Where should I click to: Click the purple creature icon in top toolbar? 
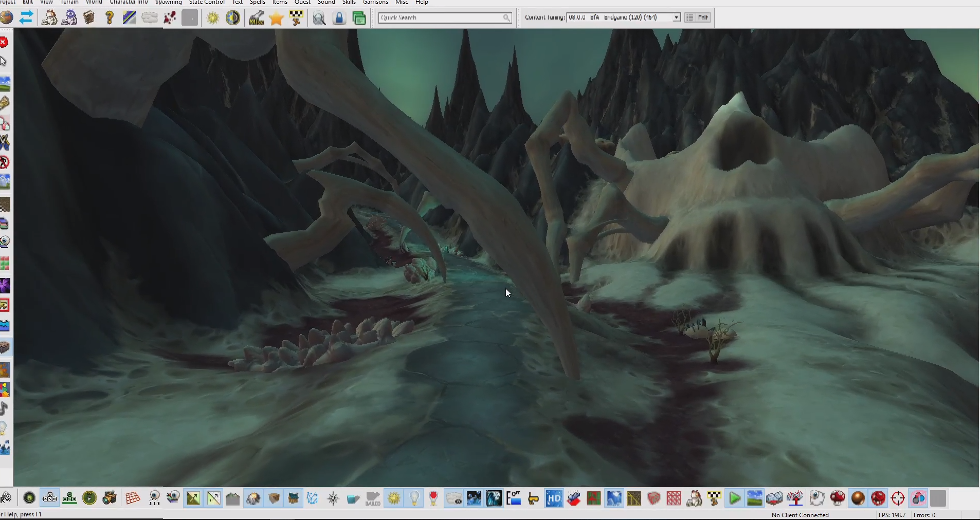(69, 17)
